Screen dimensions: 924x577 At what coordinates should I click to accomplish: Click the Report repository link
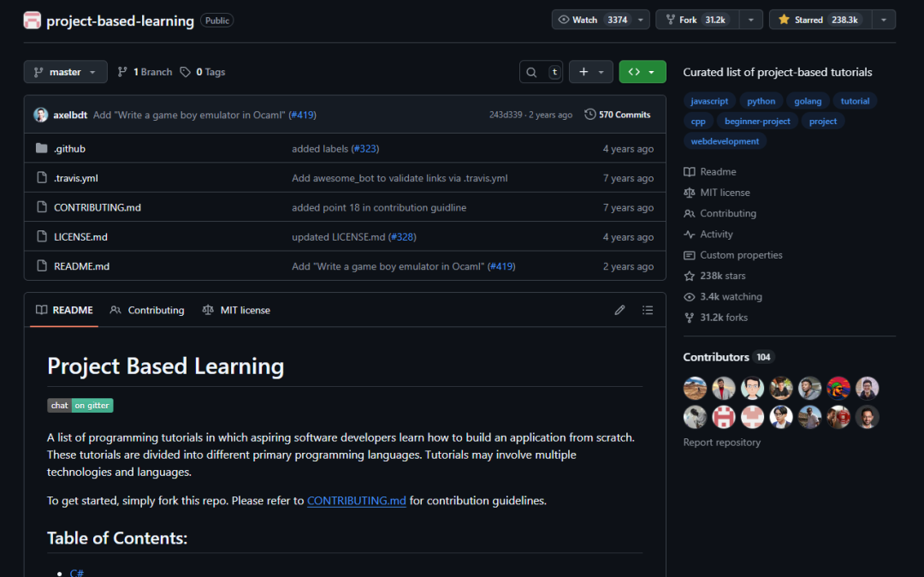722,442
